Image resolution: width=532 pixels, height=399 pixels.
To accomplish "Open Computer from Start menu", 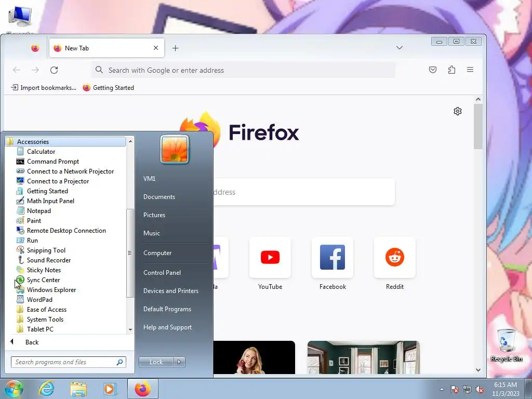I will [157, 253].
